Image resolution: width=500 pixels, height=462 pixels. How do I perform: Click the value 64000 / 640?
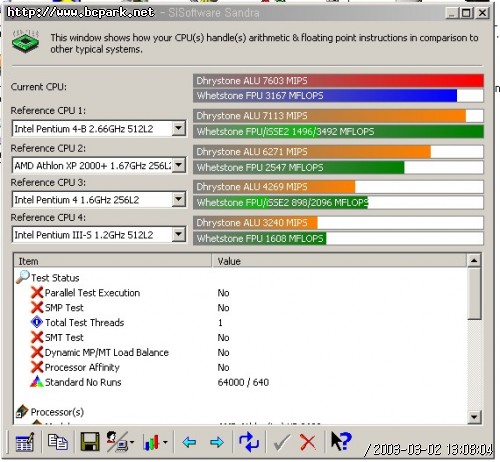click(243, 382)
